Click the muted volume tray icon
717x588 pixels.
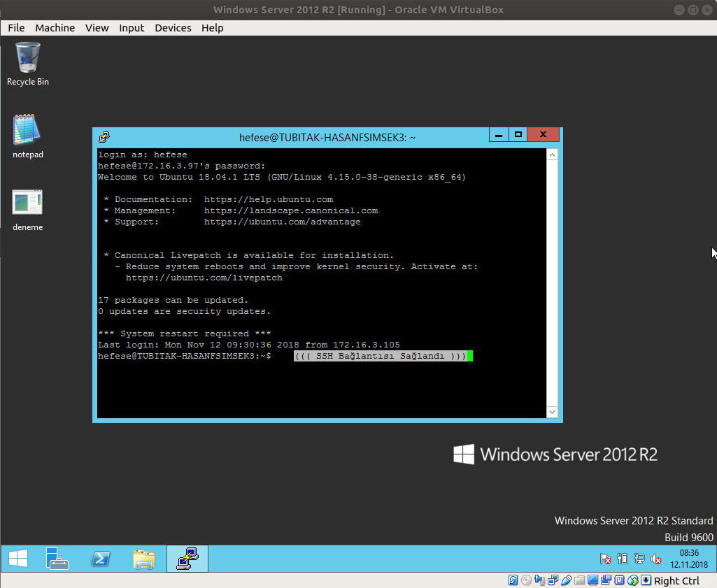point(655,559)
